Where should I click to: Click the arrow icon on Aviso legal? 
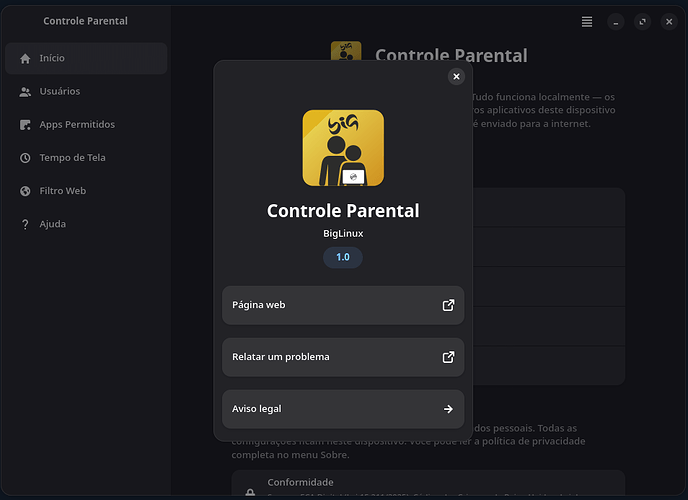coord(448,409)
